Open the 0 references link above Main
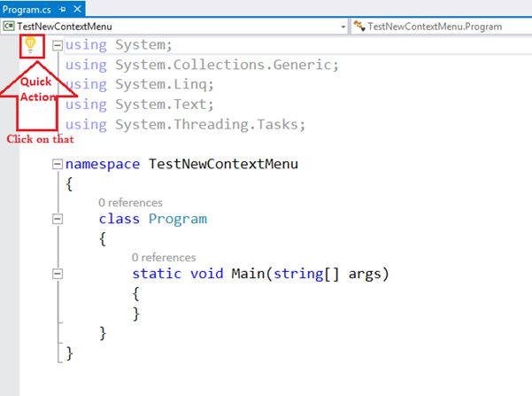The image size is (532, 396). pyautogui.click(x=164, y=258)
